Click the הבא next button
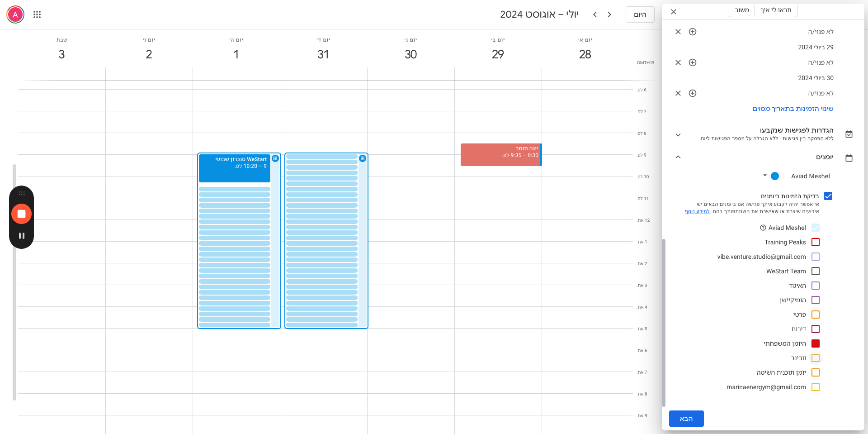This screenshot has width=868, height=434. click(x=686, y=419)
